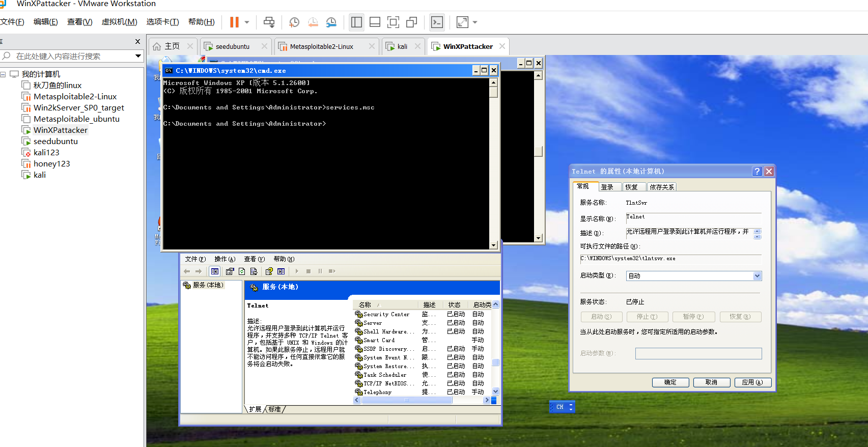
Task: Click Send Ctrl+Alt+Del toolbar icon
Action: click(x=269, y=22)
